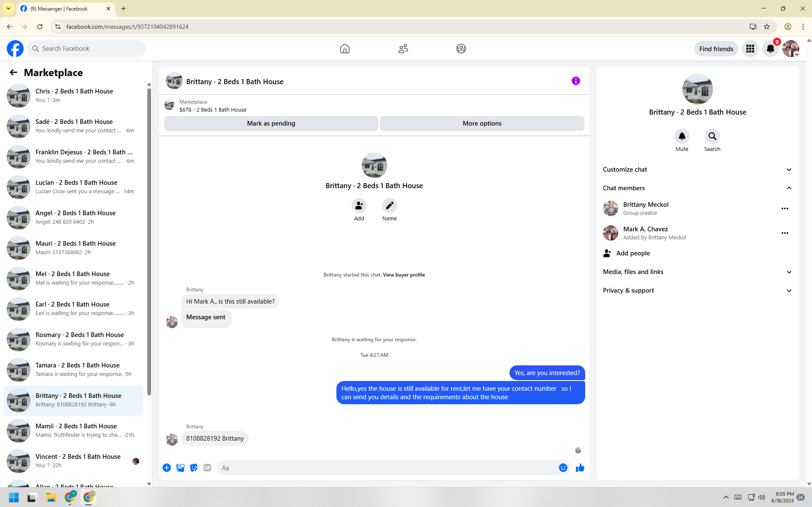Go to the Home feed icon

(344, 49)
